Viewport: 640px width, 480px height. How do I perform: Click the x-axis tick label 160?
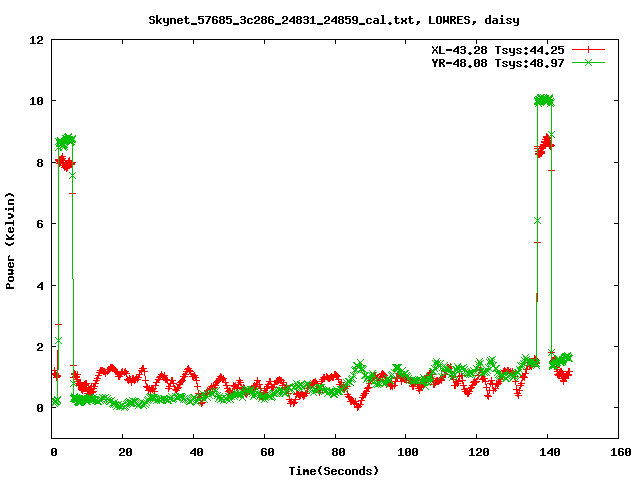click(x=620, y=452)
